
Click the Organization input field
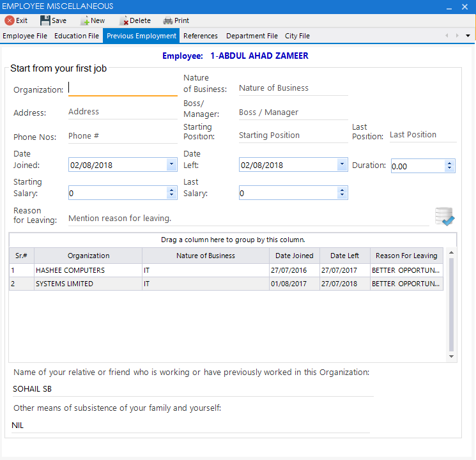pyautogui.click(x=123, y=88)
